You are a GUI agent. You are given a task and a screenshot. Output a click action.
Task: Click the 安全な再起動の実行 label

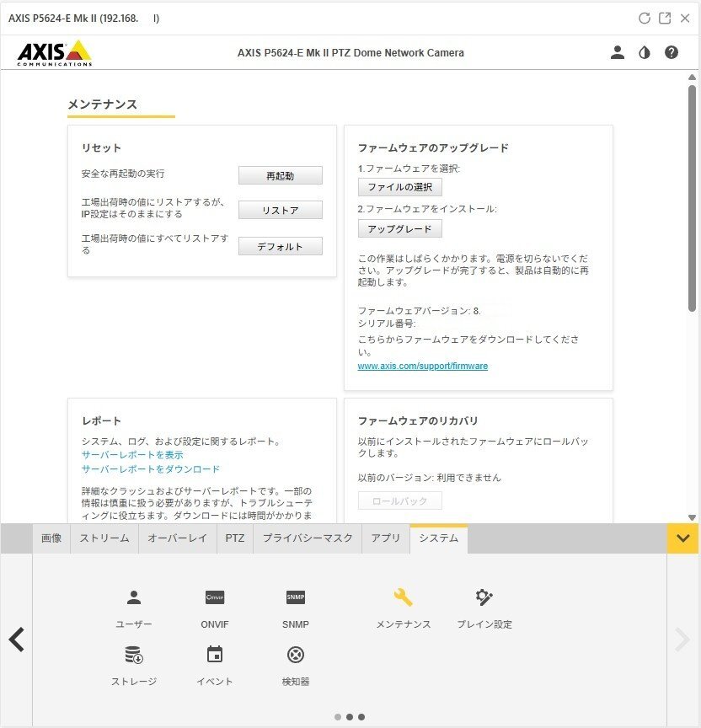pos(123,174)
